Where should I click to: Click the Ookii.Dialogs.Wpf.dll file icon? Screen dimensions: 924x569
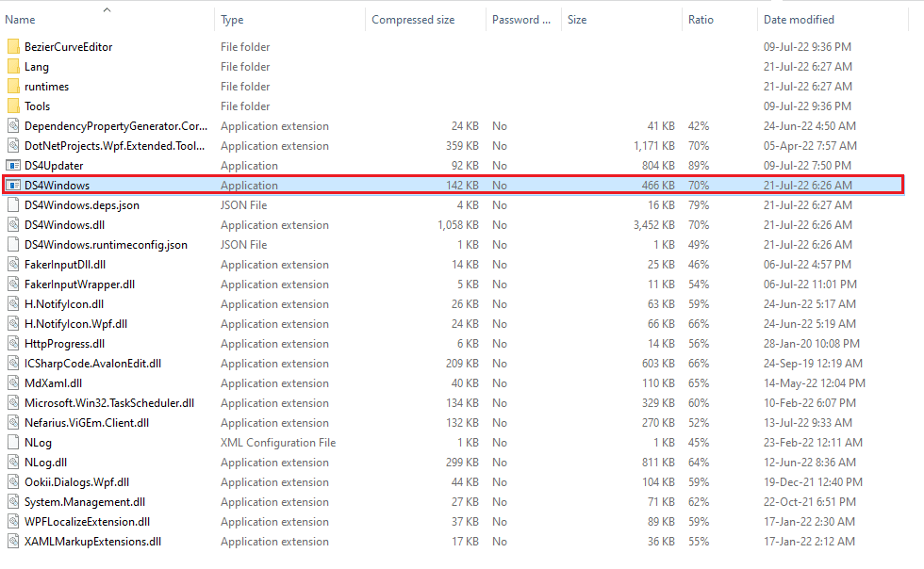[13, 482]
